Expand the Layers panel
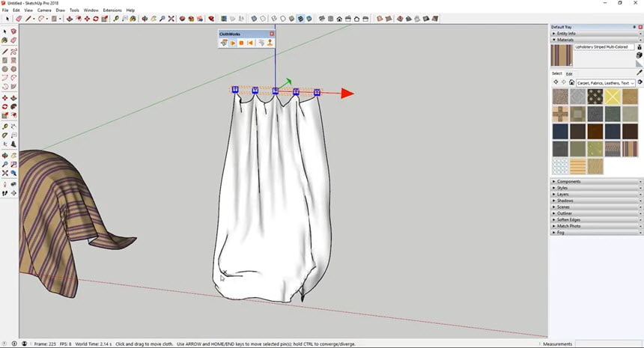The height and width of the screenshot is (348, 644). click(596, 194)
